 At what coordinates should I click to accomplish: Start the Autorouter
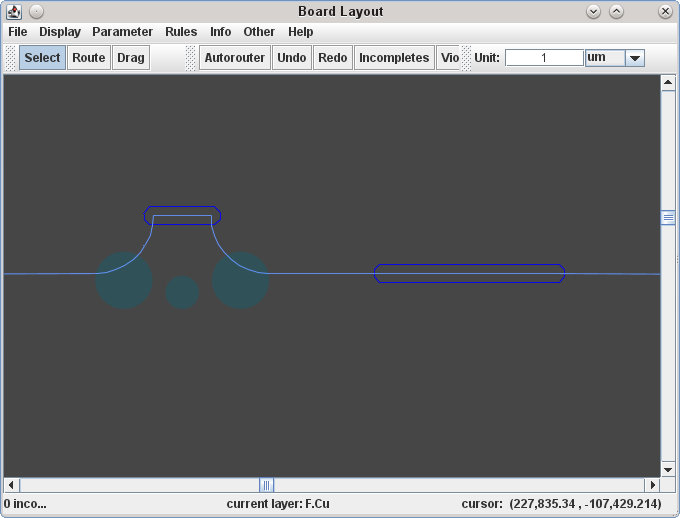click(x=235, y=58)
